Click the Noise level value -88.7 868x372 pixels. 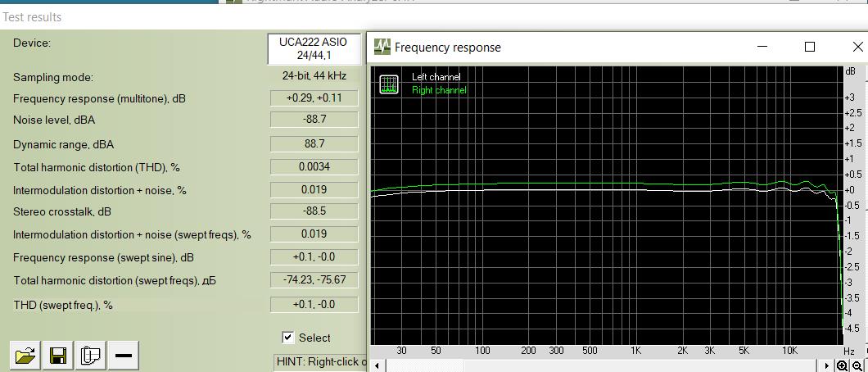pyautogui.click(x=314, y=120)
